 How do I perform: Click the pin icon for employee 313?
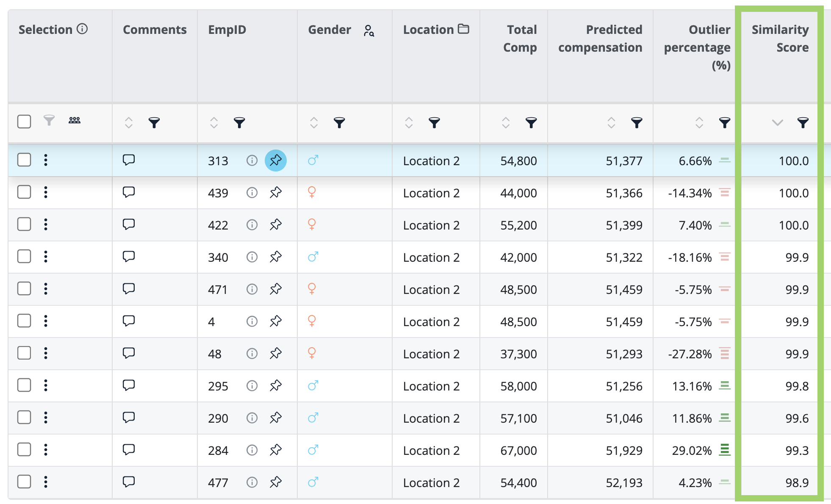(x=276, y=161)
